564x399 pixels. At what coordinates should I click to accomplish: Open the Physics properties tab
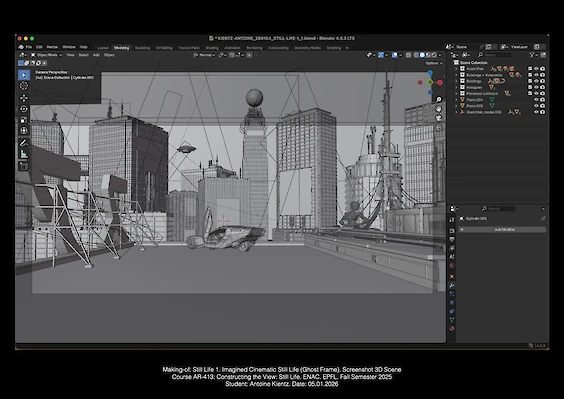pyautogui.click(x=452, y=303)
